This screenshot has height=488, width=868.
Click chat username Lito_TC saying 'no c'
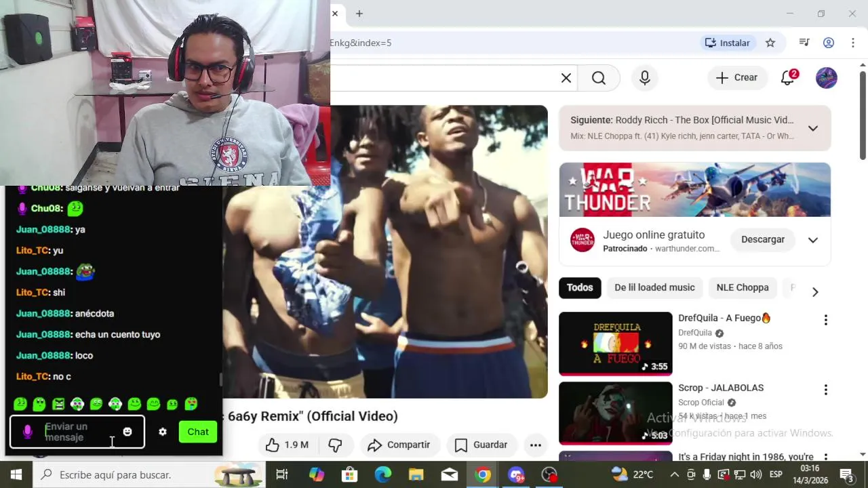[x=33, y=376]
